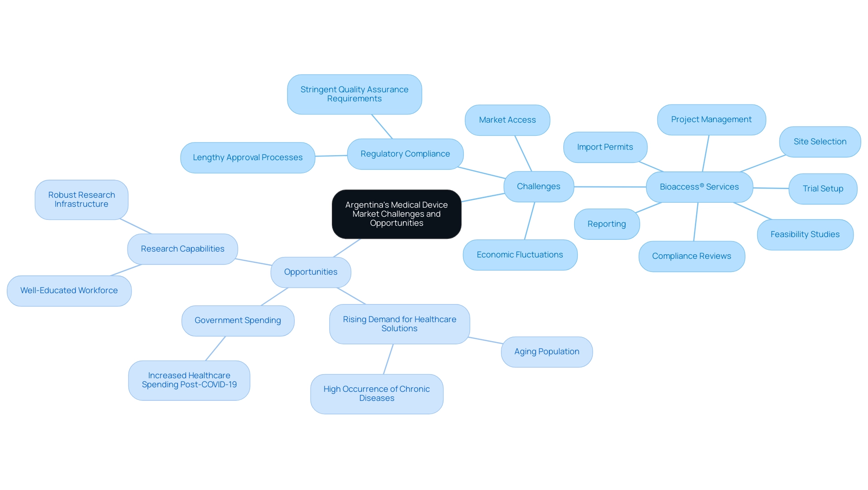Click the Opportunities central node
This screenshot has height=490, width=868.
click(311, 272)
